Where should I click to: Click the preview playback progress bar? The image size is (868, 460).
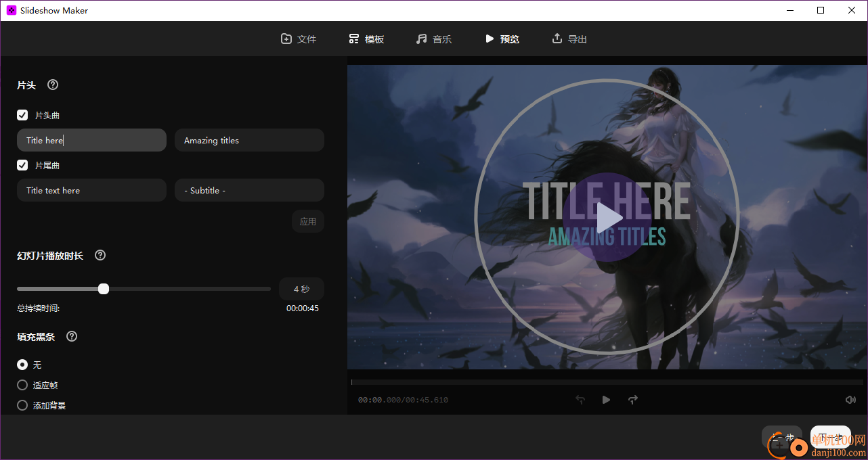(607, 382)
